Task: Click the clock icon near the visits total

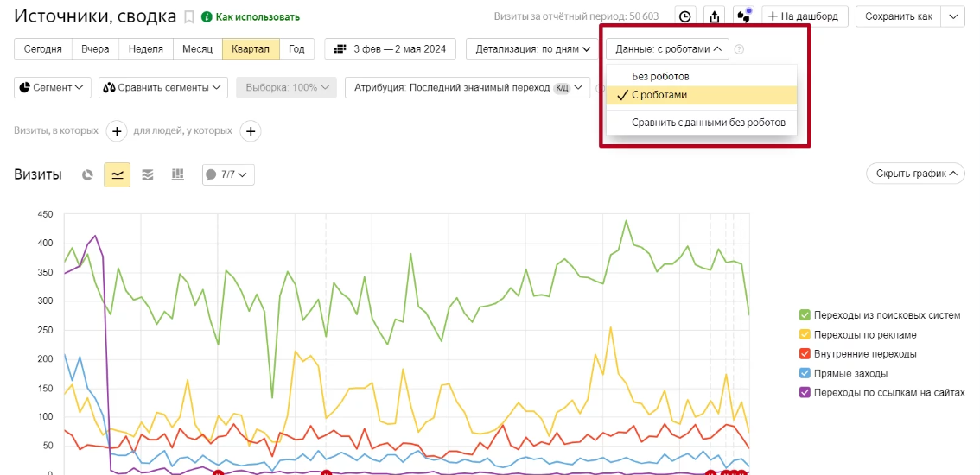Action: (685, 16)
